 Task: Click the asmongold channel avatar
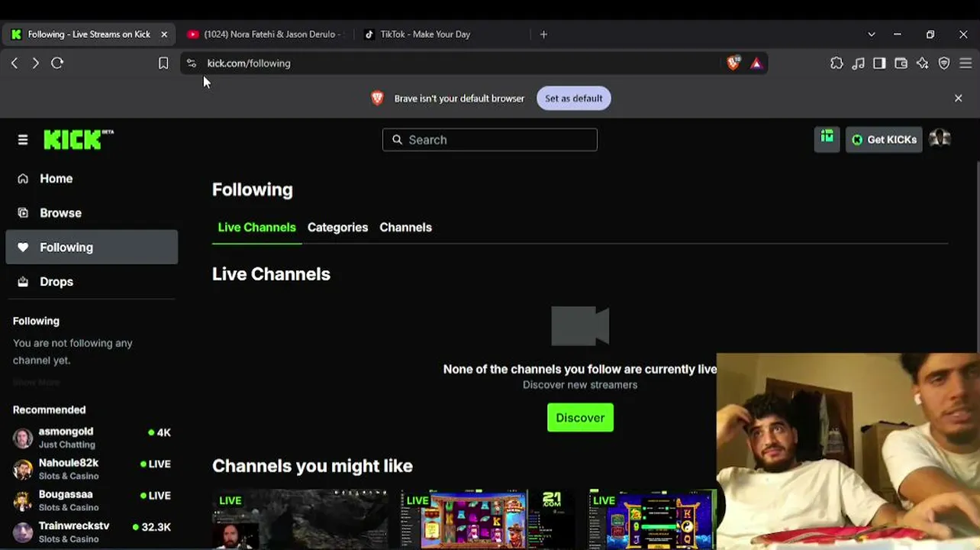(x=23, y=438)
